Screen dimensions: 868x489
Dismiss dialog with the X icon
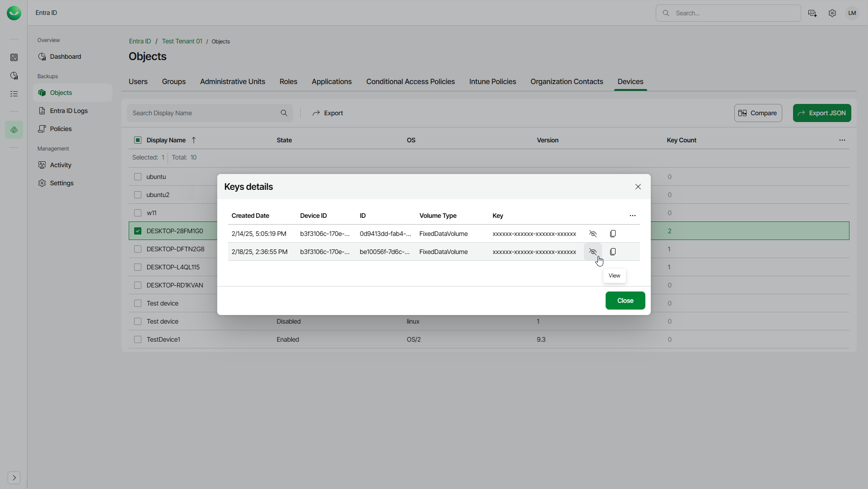(x=638, y=187)
